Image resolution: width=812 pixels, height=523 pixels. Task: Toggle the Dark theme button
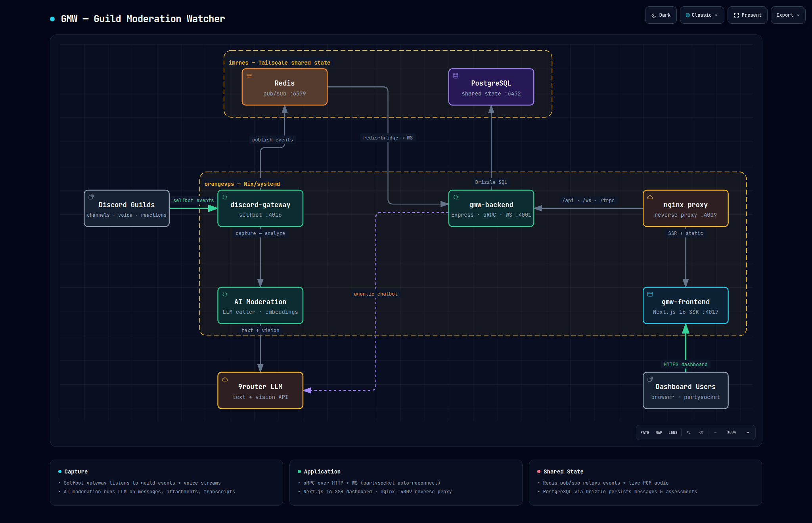pyautogui.click(x=661, y=15)
